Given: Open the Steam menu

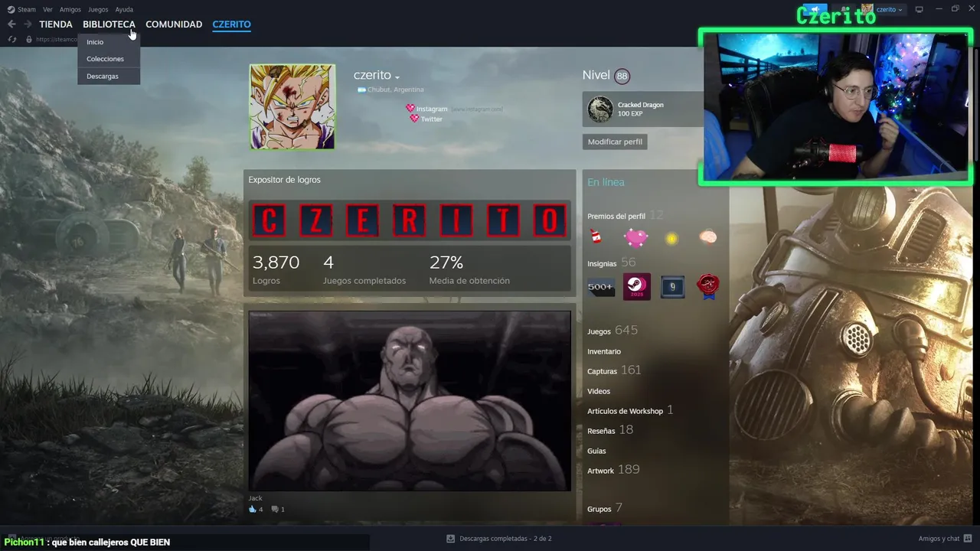Looking at the screenshot, I should (27, 9).
